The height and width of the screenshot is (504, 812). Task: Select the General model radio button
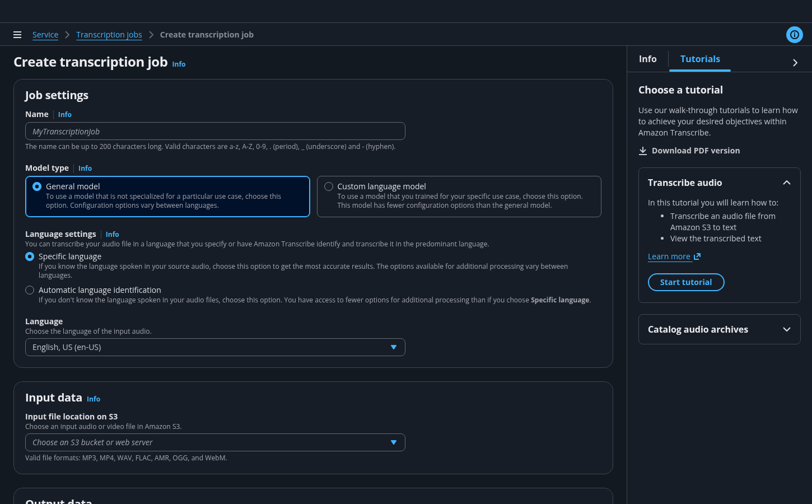37,186
